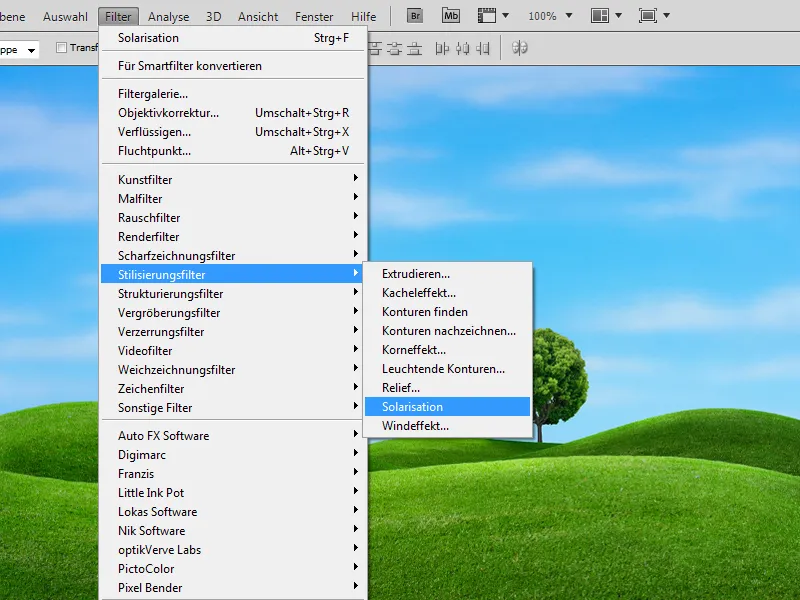Launch Adobe Bridge via Br icon
Screen dimensions: 800x600
click(416, 16)
